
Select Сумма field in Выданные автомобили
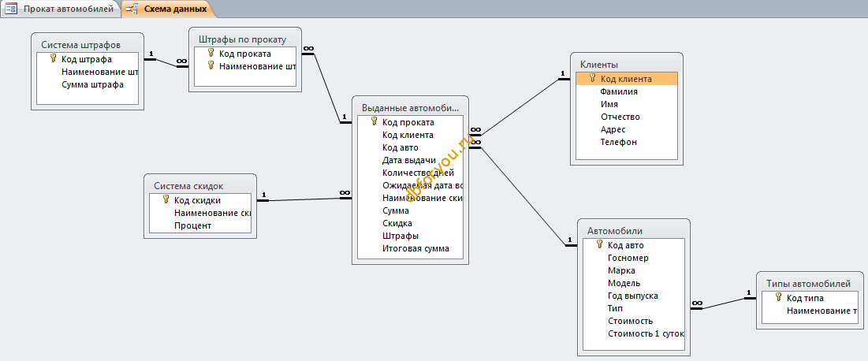click(410, 211)
